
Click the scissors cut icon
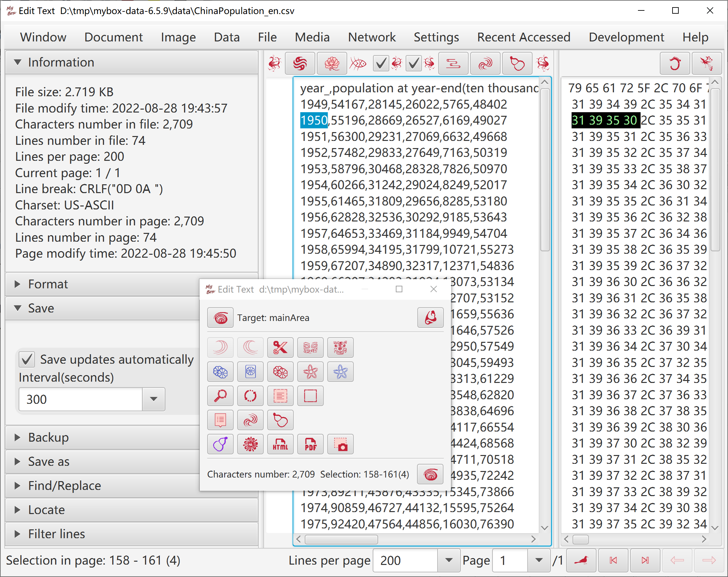pyautogui.click(x=280, y=347)
